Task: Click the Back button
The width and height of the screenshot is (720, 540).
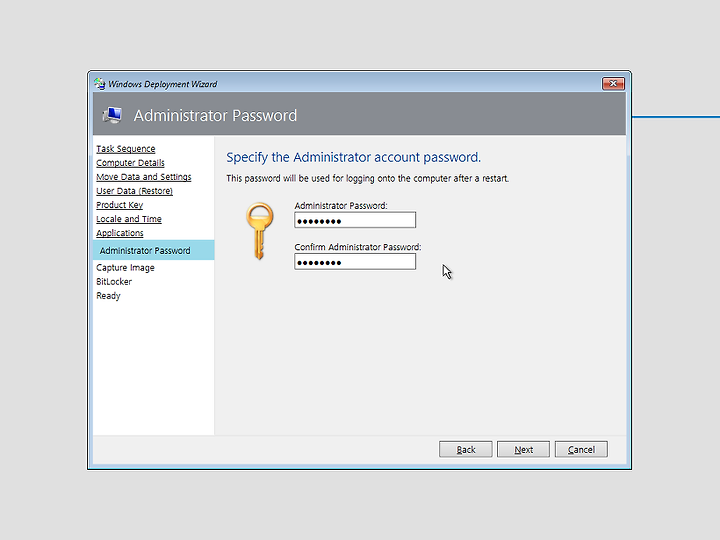Action: click(466, 450)
